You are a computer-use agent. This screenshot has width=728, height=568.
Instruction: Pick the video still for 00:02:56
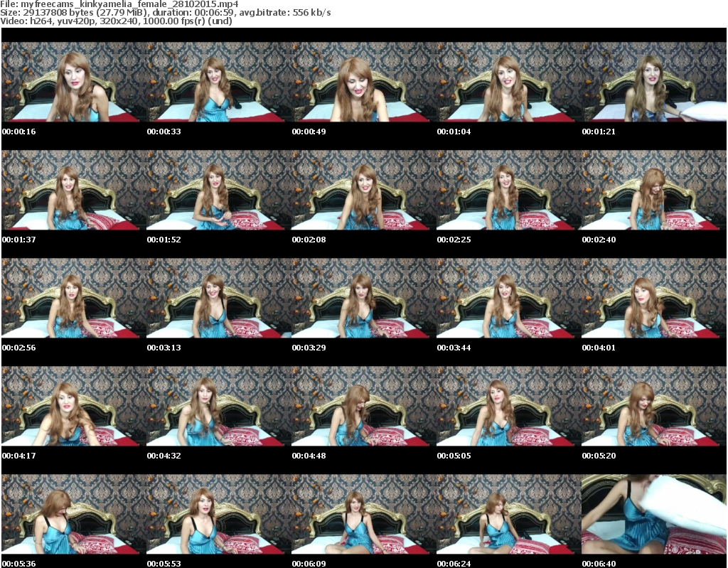(x=74, y=298)
